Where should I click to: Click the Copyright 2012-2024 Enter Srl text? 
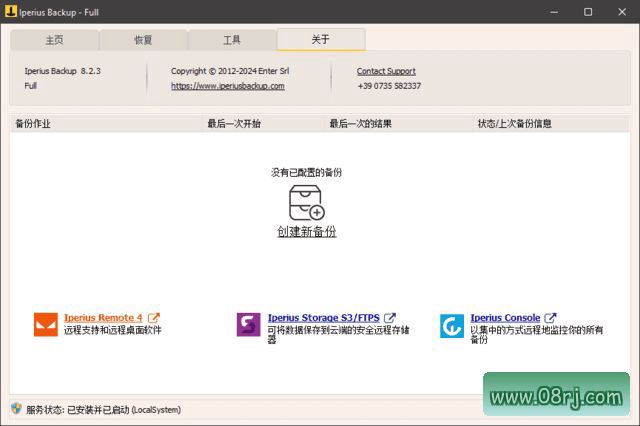(x=230, y=71)
